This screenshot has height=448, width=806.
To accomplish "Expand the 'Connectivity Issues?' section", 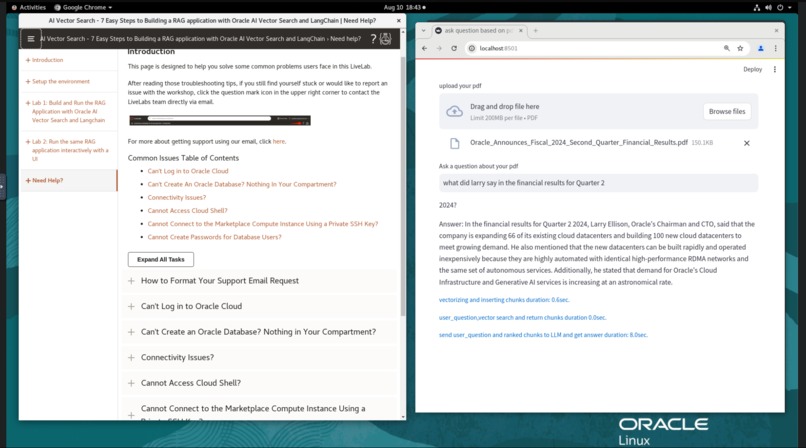I will pos(259,358).
